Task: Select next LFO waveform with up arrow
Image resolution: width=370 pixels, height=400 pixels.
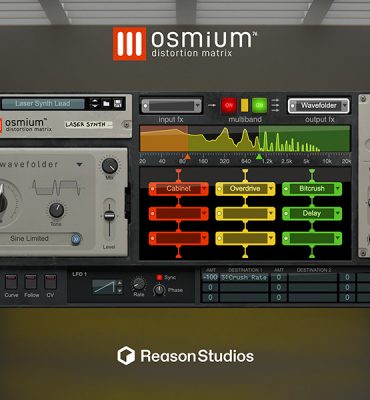Action: (x=120, y=284)
